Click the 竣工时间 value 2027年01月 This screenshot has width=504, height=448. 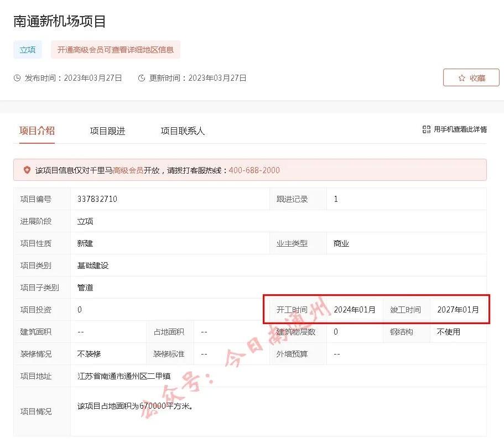point(458,310)
